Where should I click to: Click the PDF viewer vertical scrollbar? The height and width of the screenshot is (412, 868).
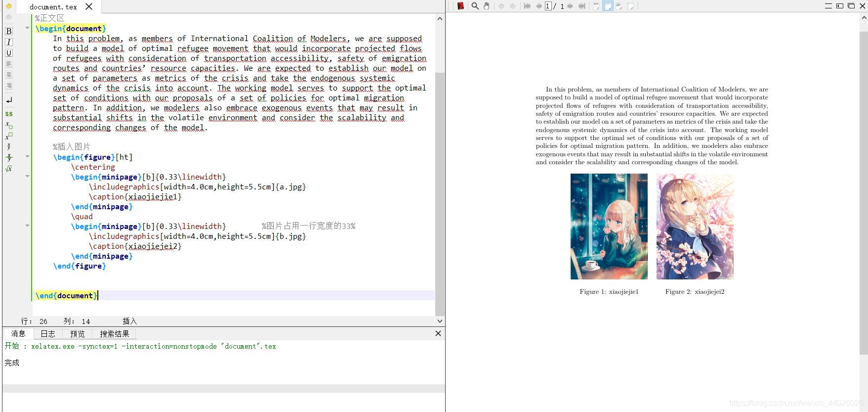pyautogui.click(x=864, y=193)
